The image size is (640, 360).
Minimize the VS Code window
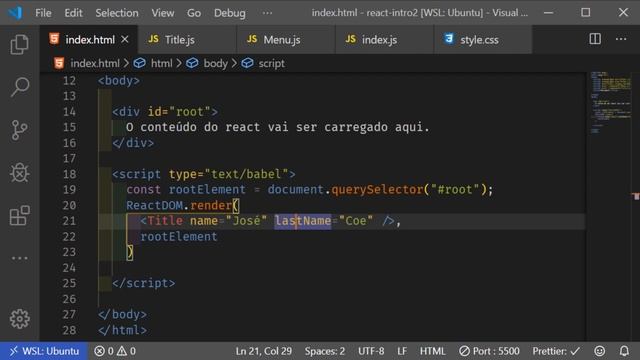point(549,13)
